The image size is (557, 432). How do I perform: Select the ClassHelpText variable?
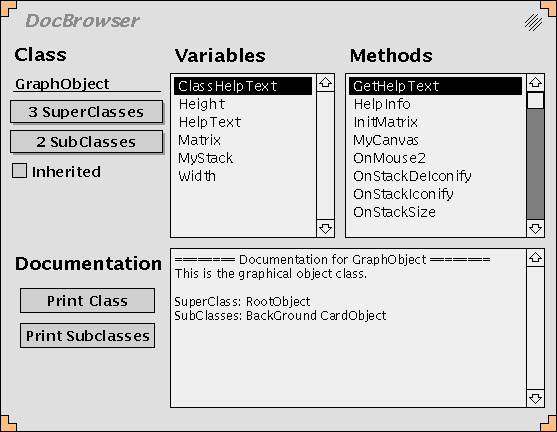pos(243,86)
